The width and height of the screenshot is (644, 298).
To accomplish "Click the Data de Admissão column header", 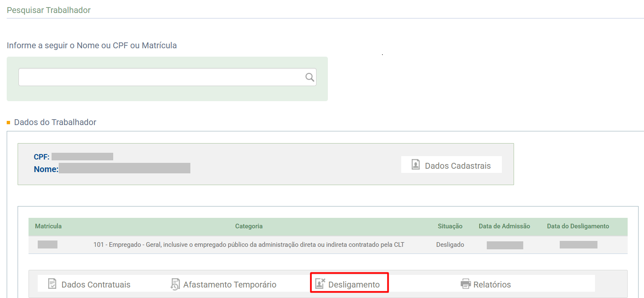I will coord(504,226).
